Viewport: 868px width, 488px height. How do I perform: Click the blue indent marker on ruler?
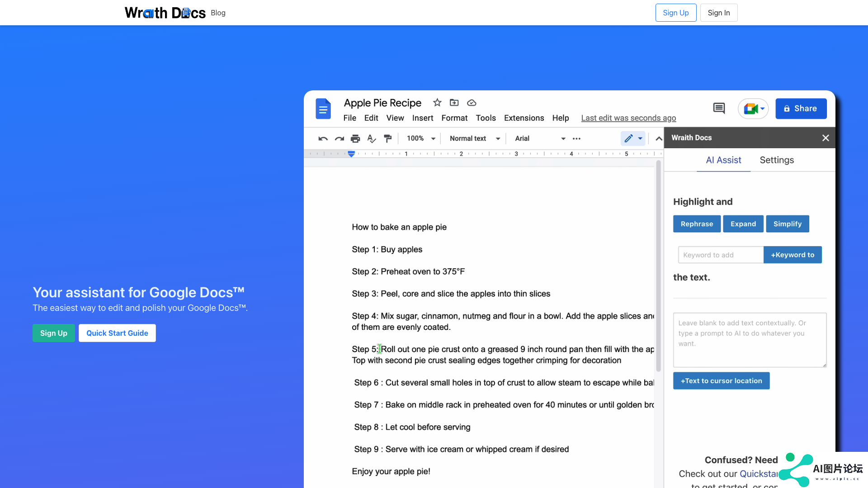[351, 154]
